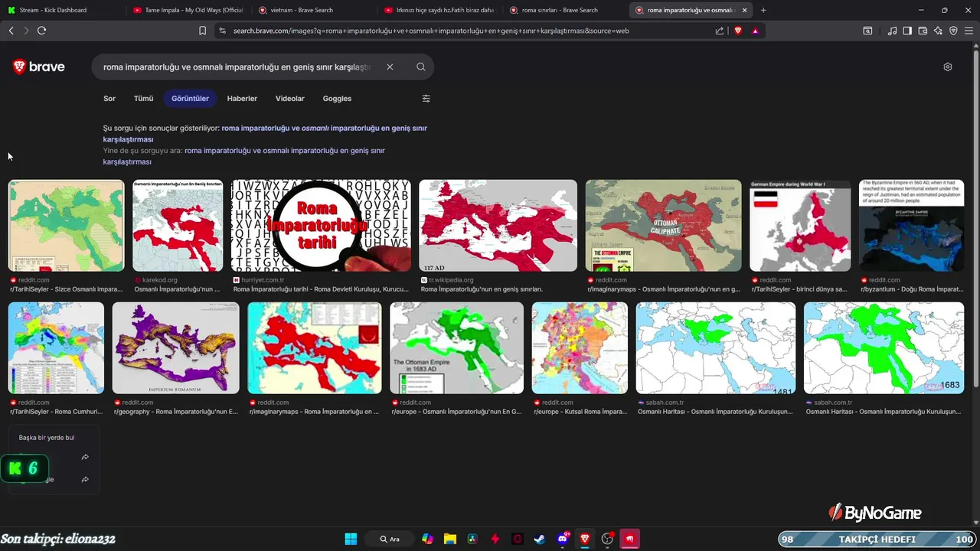The width and height of the screenshot is (980, 551).
Task: Open the Brave Wallet icon
Action: tap(923, 31)
